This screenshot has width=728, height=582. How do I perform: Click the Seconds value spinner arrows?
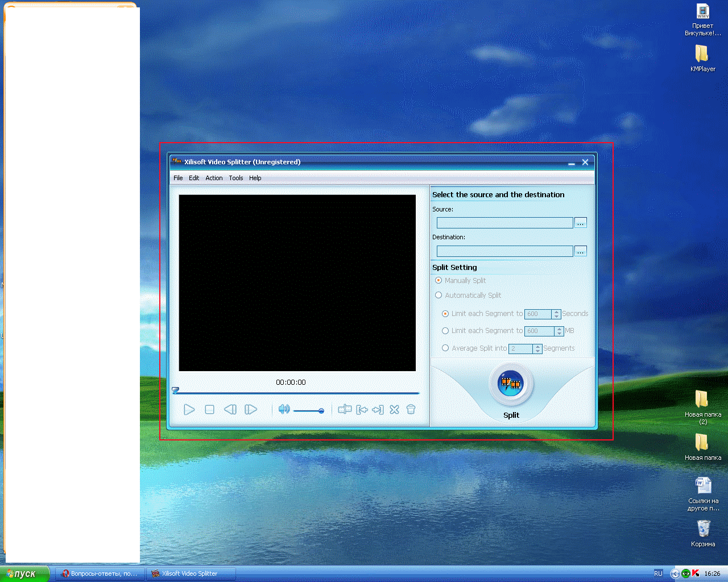point(556,314)
